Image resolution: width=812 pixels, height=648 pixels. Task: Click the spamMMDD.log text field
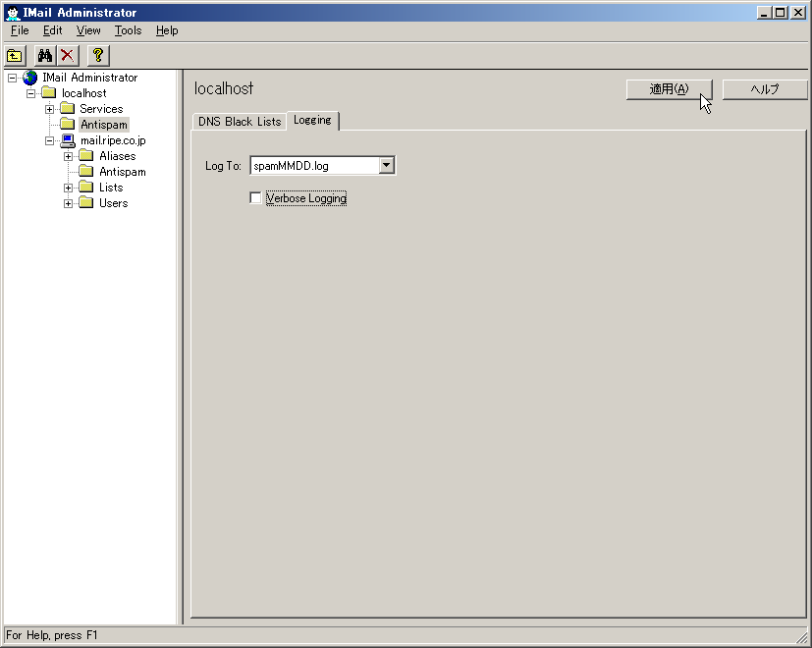pos(314,166)
